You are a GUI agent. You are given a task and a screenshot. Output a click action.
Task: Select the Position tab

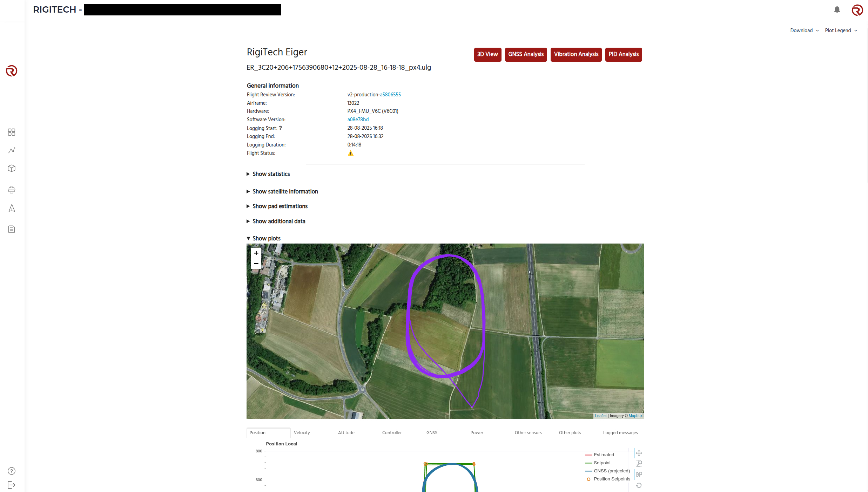pos(268,433)
